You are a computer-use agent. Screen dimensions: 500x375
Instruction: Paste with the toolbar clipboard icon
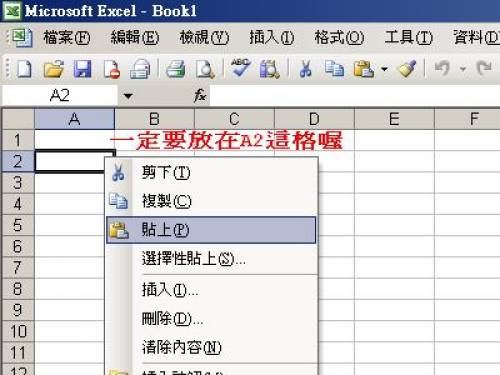(x=364, y=69)
